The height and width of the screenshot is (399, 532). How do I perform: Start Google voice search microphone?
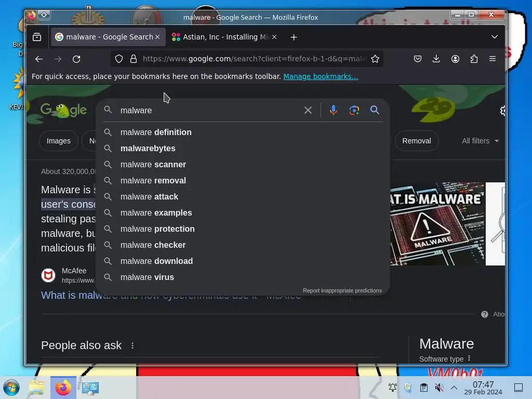tap(334, 110)
